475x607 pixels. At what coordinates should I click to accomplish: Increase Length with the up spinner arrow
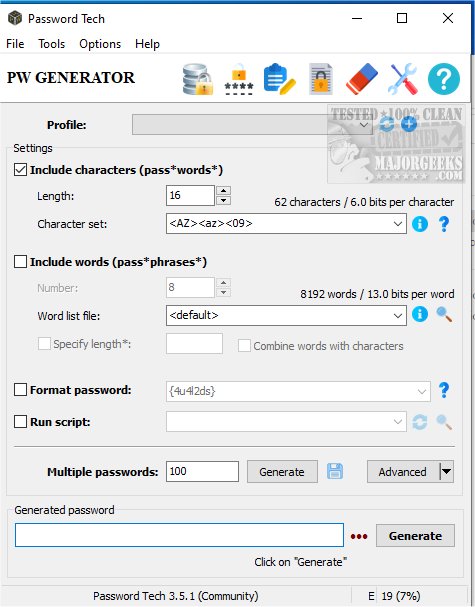(223, 191)
